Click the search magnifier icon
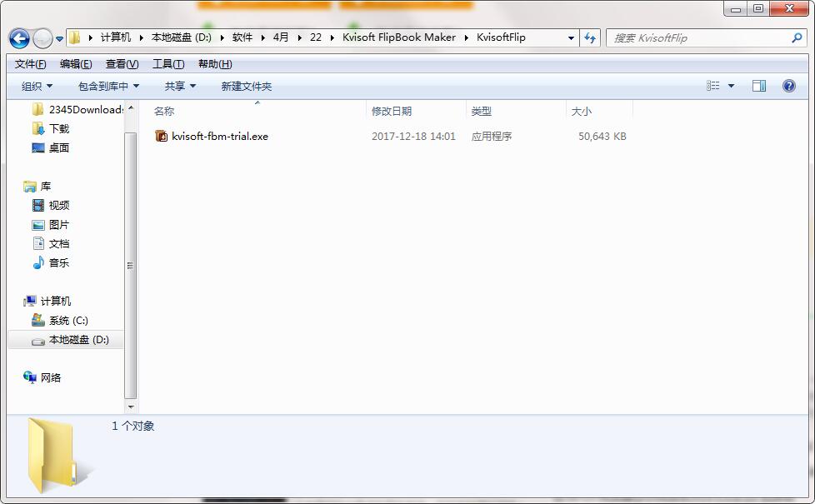Viewport: 815px width, 504px height. coord(797,38)
